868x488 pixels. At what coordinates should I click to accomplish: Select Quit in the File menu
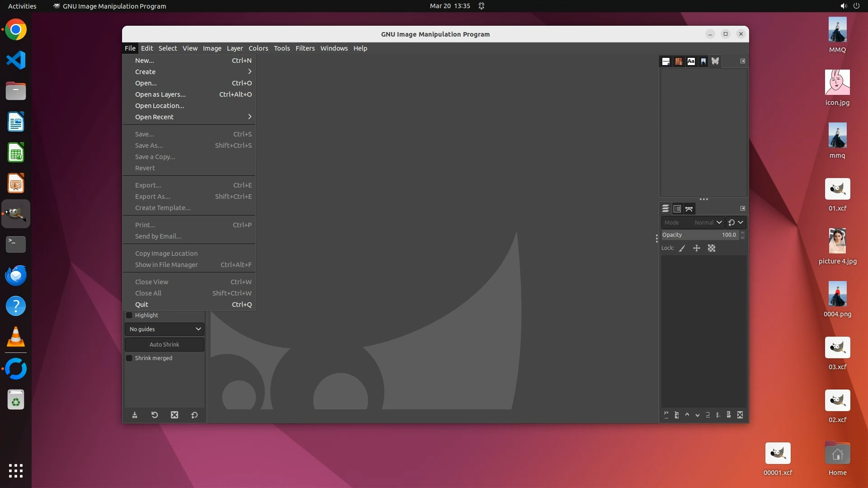(142, 305)
